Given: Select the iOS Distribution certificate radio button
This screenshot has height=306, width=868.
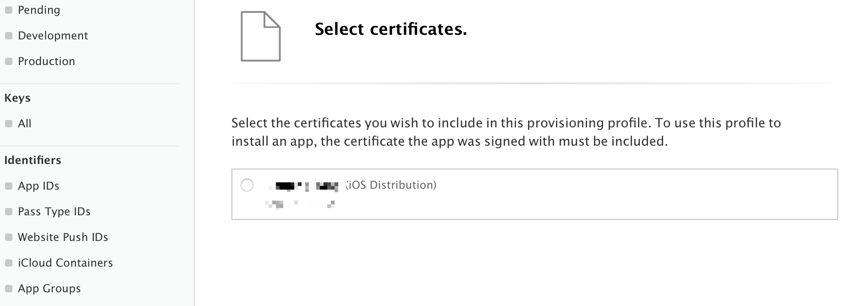Looking at the screenshot, I should (247, 185).
